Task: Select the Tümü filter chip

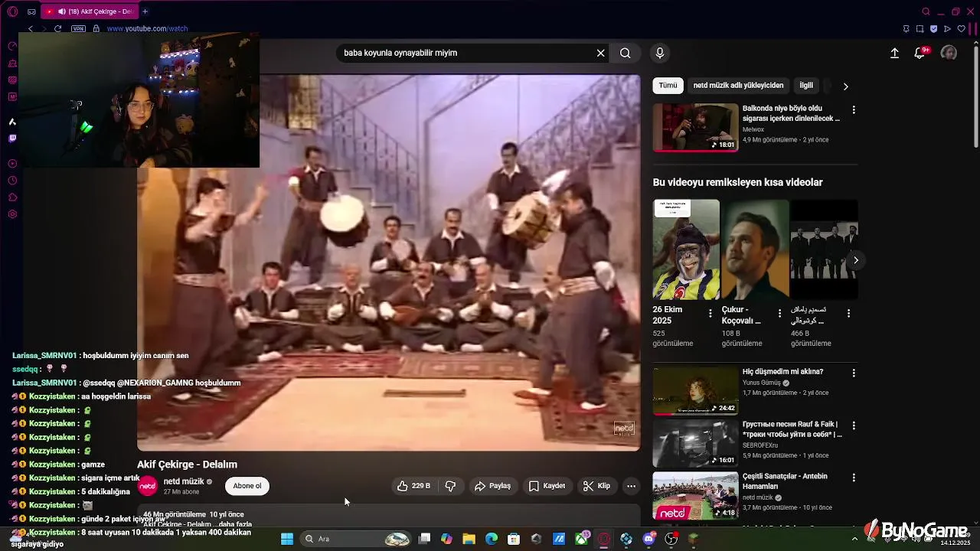Action: tap(668, 86)
